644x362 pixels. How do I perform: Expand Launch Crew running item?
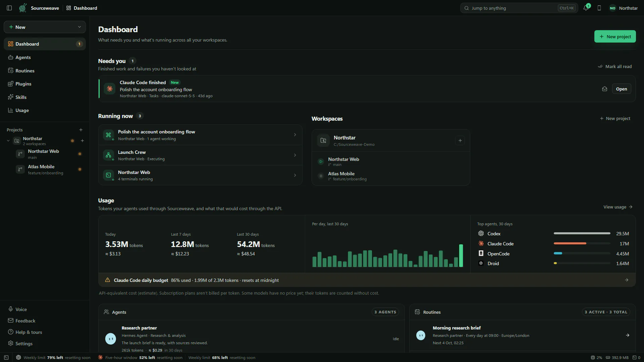click(200, 155)
